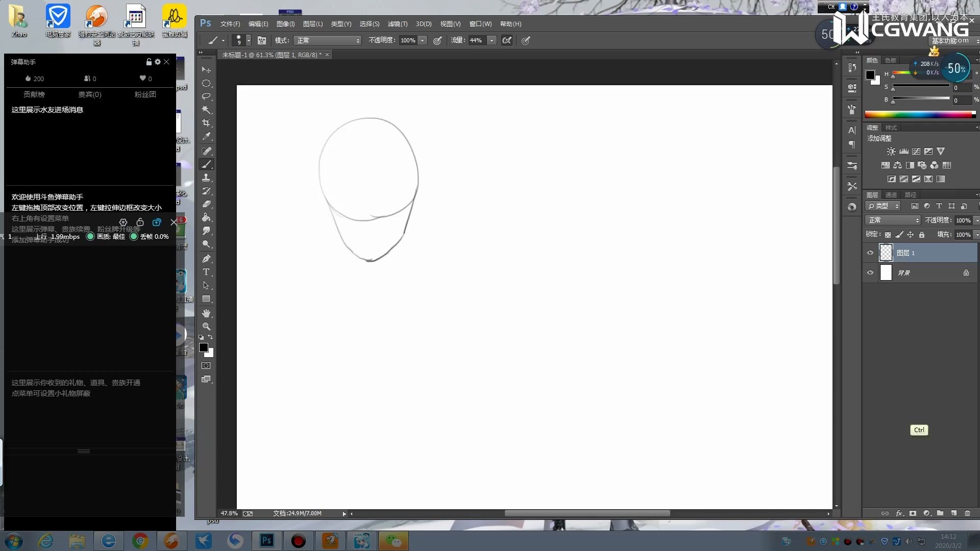Open 滤镜(T) menu
Viewport: 980px width, 551px height.
click(x=398, y=24)
